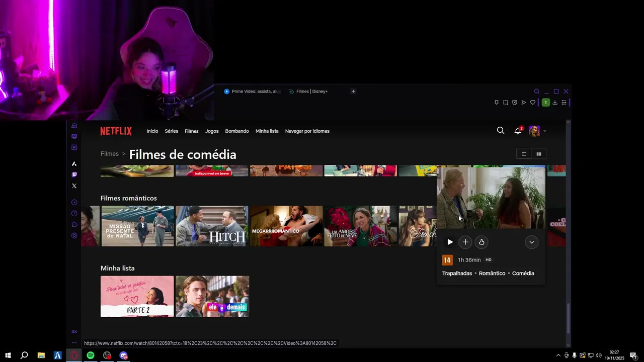Click the Filmes românticos row title

tap(129, 198)
